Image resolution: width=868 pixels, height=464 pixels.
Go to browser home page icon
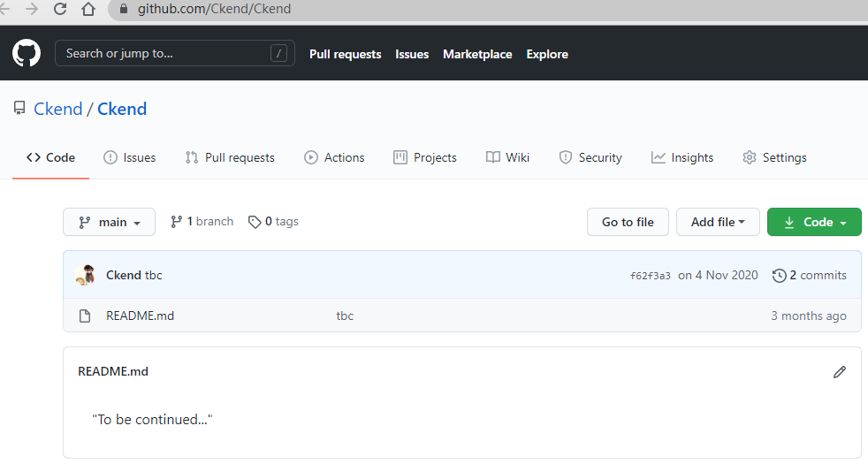click(88, 9)
